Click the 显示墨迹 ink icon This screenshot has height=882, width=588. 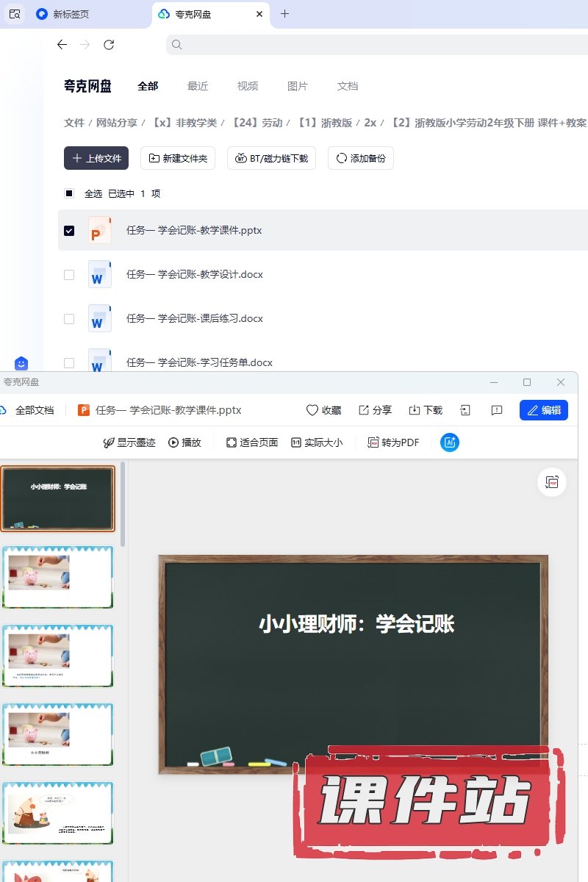[x=109, y=442]
